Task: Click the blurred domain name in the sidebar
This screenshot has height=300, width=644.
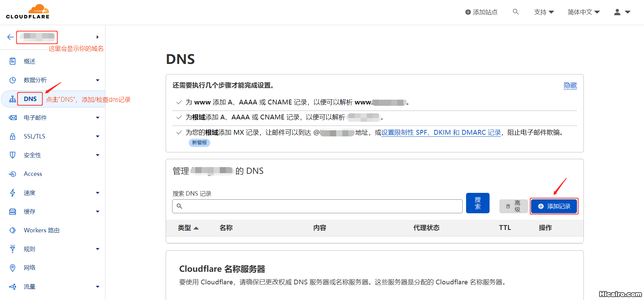Action: pos(37,37)
